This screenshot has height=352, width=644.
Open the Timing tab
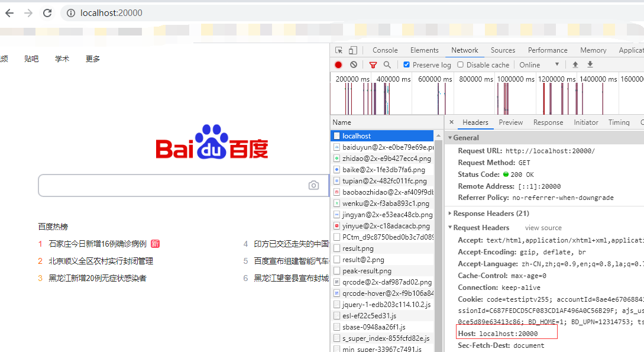619,122
